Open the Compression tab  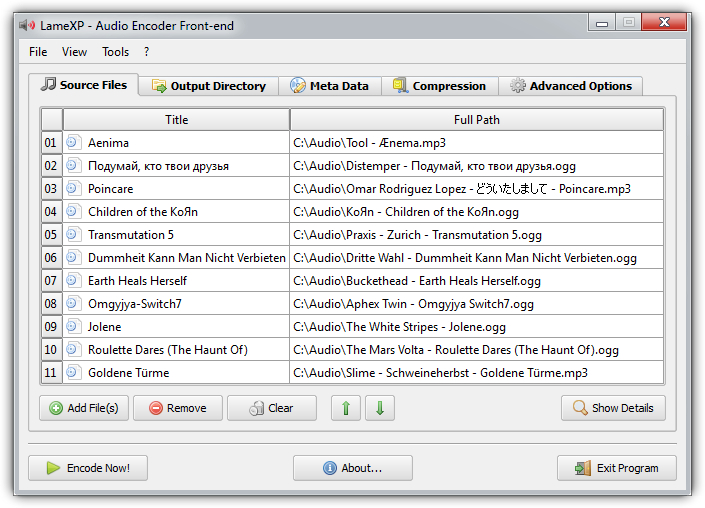coord(440,86)
